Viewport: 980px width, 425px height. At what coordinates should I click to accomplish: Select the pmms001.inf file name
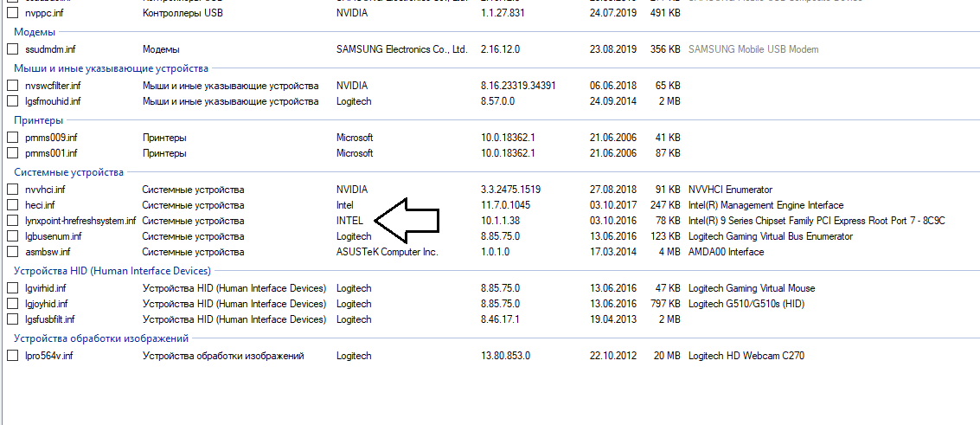51,153
